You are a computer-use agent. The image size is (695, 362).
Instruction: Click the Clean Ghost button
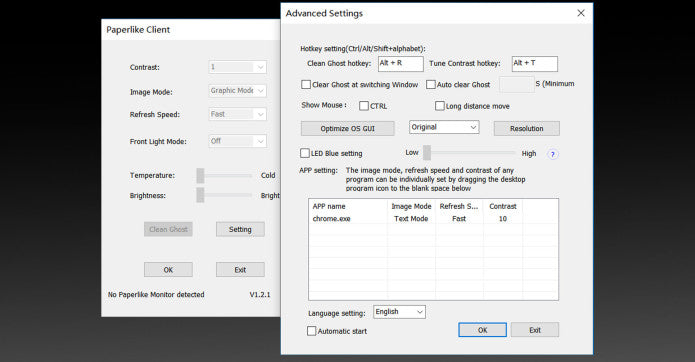click(x=168, y=230)
